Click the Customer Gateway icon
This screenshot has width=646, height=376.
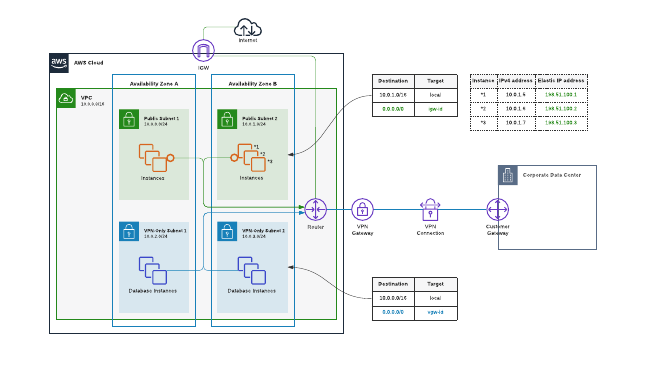(498, 210)
